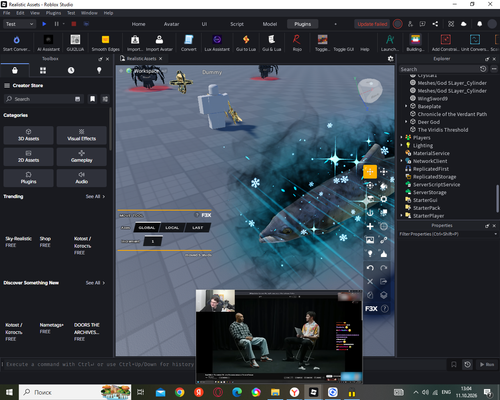Stop the playtest with red stop button
The image size is (500, 400).
74,24
